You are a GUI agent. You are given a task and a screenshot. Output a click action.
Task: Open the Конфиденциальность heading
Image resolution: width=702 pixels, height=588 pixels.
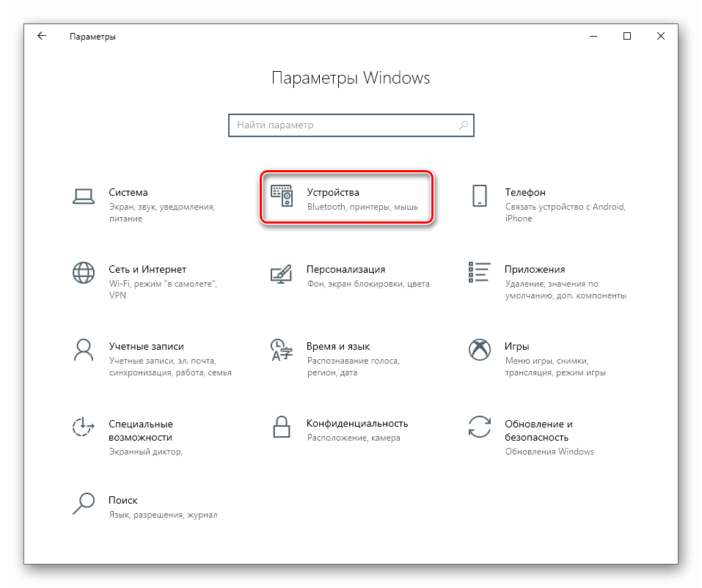[357, 423]
